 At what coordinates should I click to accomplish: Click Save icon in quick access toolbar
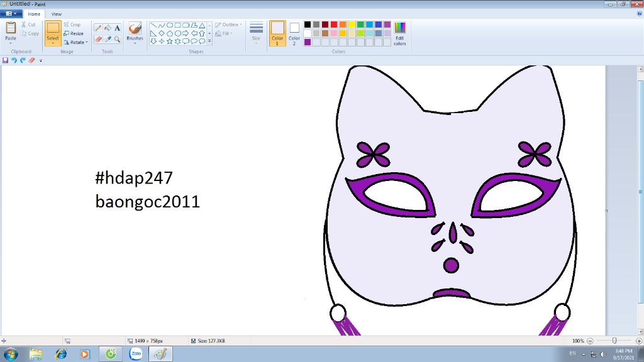[5, 60]
